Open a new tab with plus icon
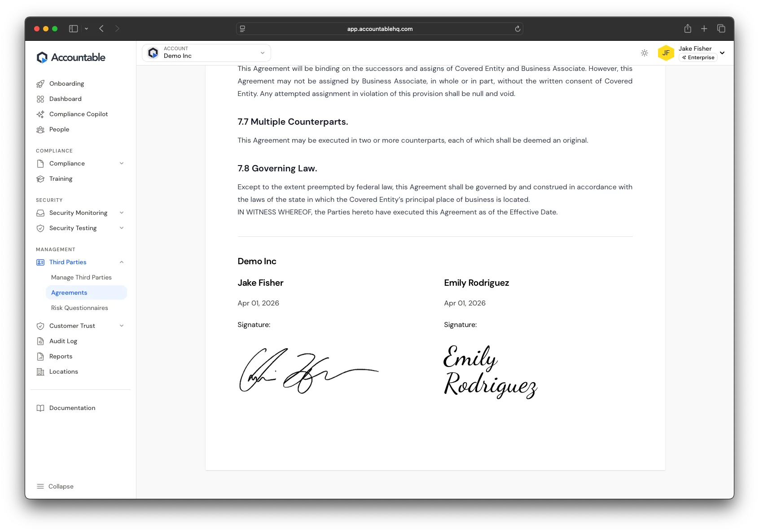 pyautogui.click(x=704, y=29)
